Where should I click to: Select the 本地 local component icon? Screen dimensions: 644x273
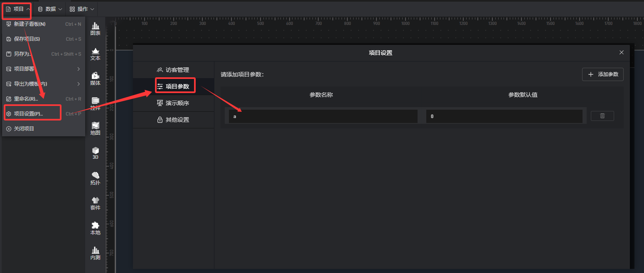(x=96, y=228)
